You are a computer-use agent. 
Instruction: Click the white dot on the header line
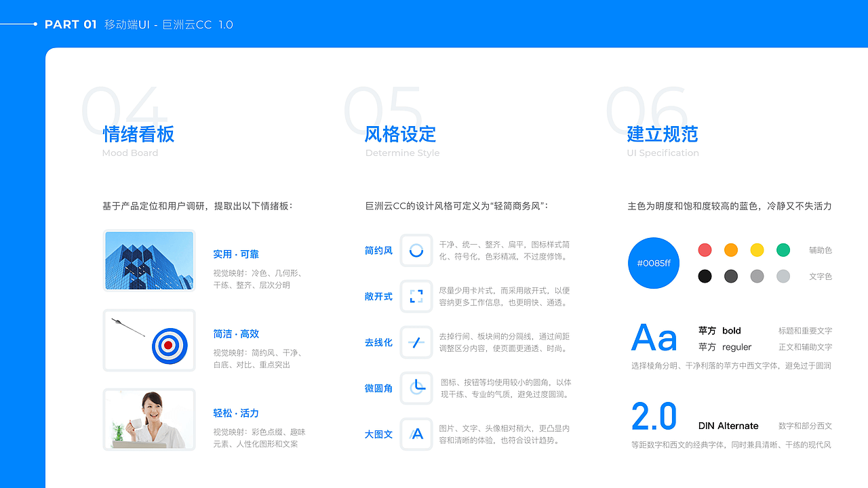35,24
